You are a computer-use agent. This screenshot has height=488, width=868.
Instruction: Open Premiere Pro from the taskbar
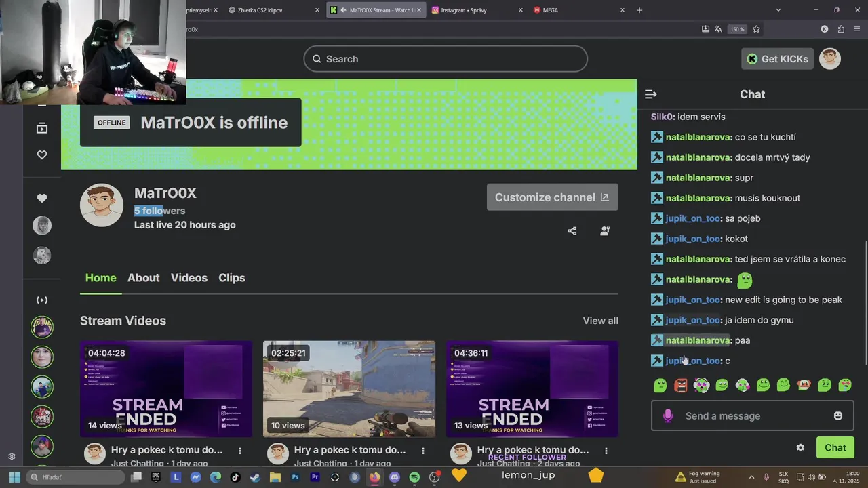click(315, 477)
